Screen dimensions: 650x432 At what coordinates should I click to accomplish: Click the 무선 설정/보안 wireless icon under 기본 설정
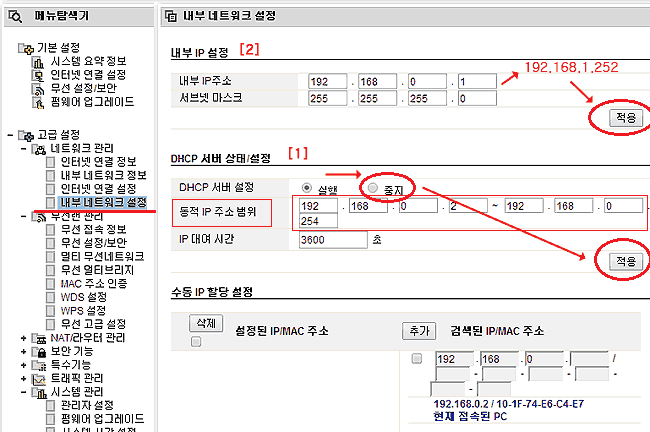(x=38, y=90)
